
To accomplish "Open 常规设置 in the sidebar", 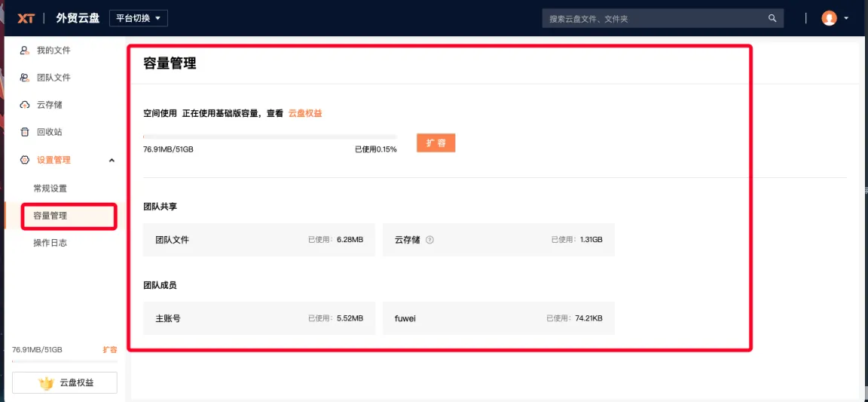I will coord(50,189).
